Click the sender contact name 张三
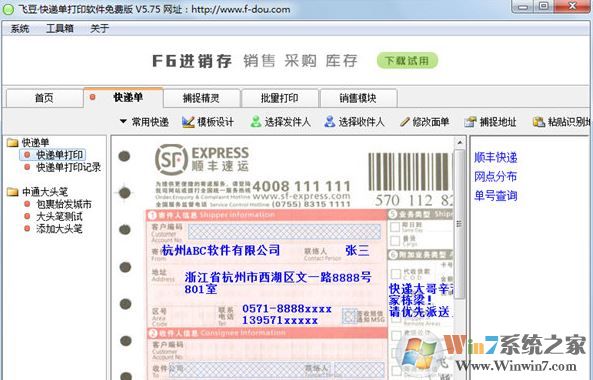The height and width of the screenshot is (380, 593). (x=357, y=250)
